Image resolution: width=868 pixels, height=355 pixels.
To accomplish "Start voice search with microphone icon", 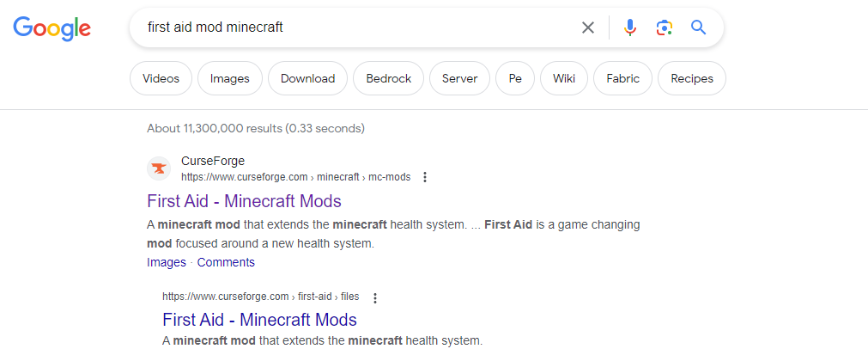I will [x=630, y=28].
